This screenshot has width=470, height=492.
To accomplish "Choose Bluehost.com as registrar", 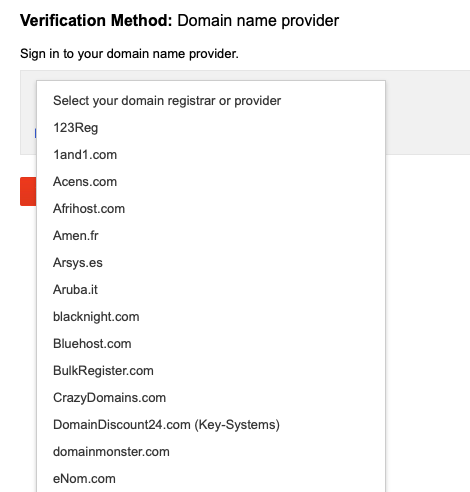I will coord(211,344).
